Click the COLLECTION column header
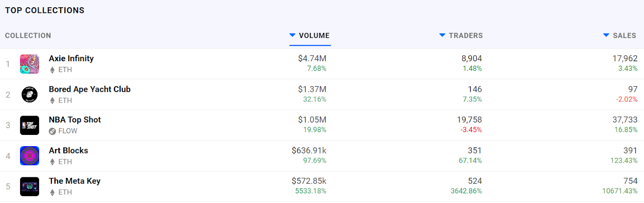This screenshot has width=644, height=203. click(x=28, y=35)
